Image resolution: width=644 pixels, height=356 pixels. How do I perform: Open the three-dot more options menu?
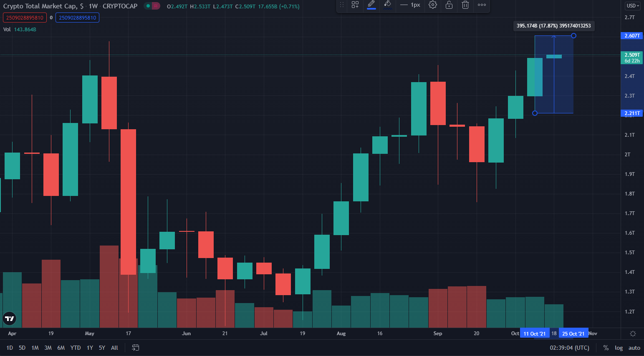482,5
